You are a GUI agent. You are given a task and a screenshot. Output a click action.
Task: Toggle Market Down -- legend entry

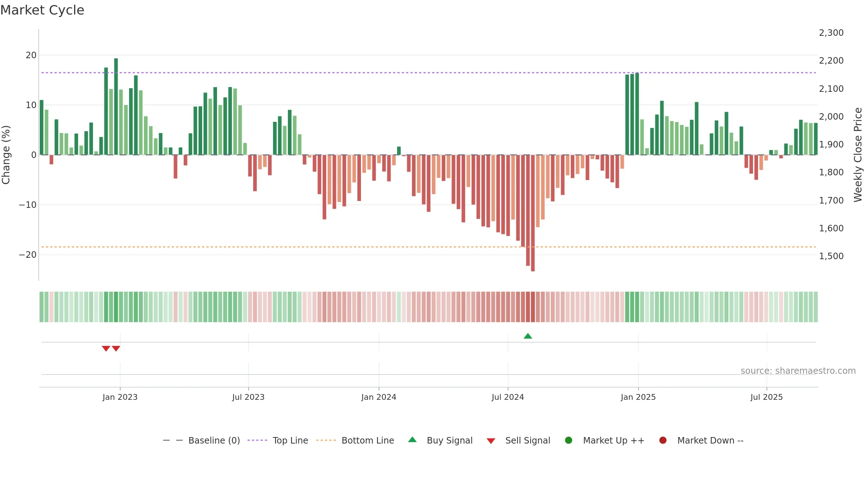click(701, 440)
